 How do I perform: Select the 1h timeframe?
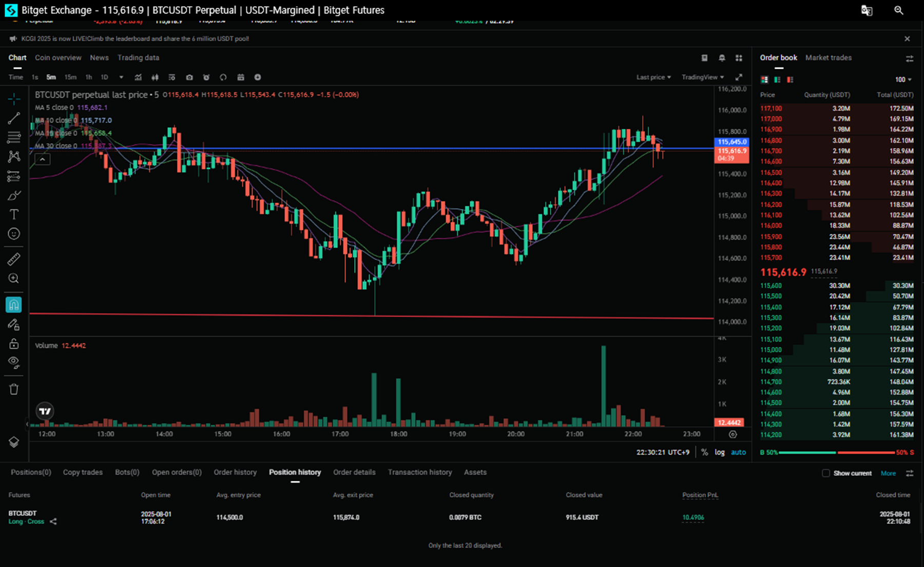point(89,77)
